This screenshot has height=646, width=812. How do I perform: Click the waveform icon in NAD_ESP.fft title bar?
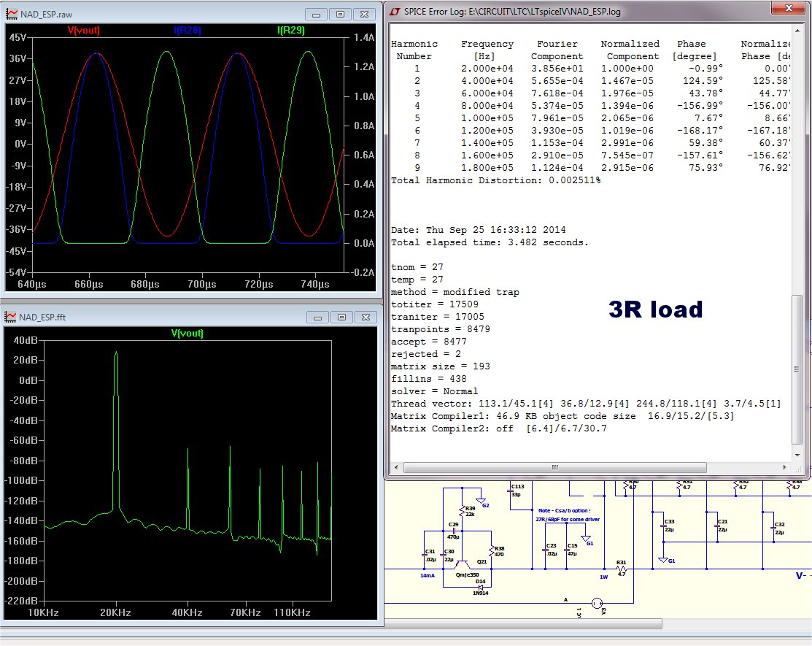[x=10, y=317]
